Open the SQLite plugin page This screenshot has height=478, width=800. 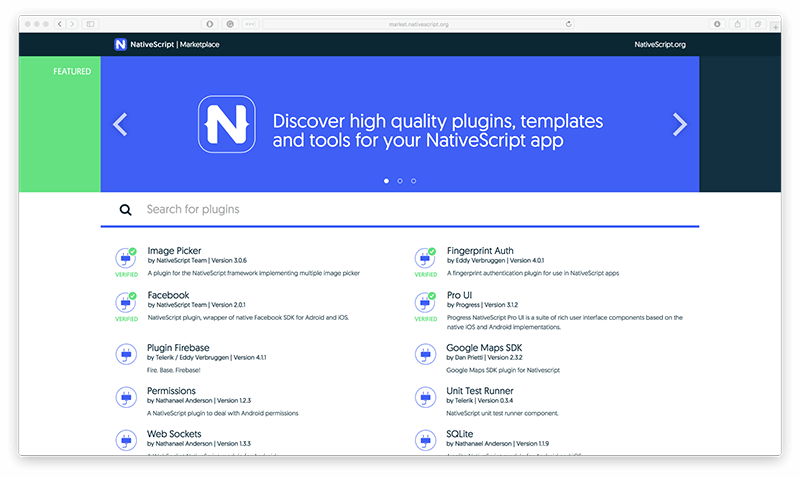point(459,434)
